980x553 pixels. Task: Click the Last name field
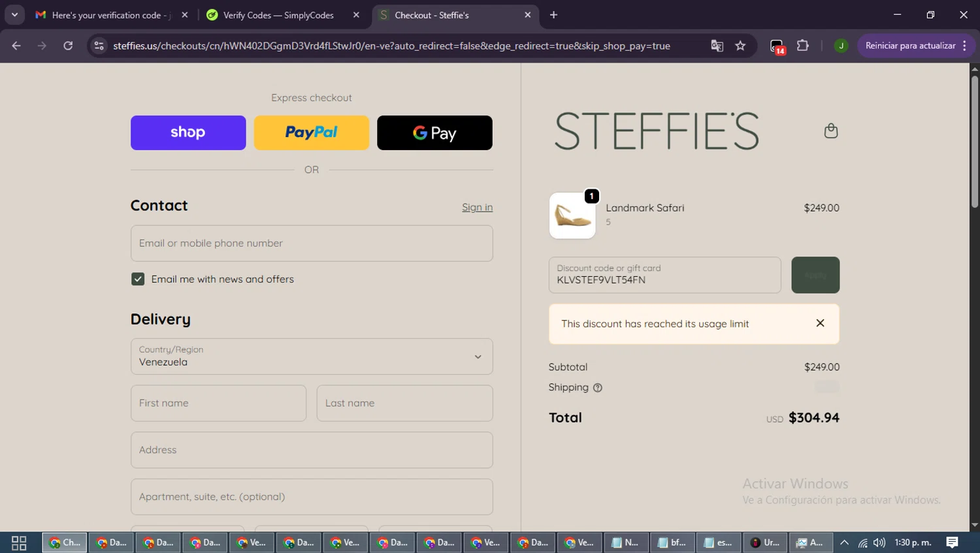tap(405, 403)
